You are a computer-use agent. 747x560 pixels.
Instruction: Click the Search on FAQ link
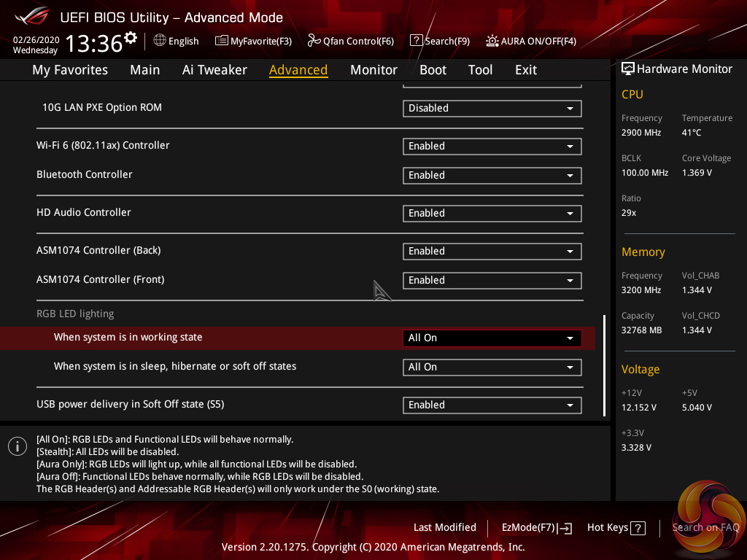[705, 527]
